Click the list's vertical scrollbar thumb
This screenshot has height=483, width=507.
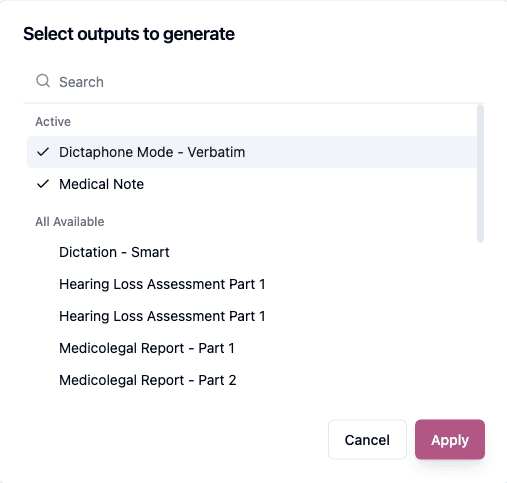pyautogui.click(x=480, y=173)
